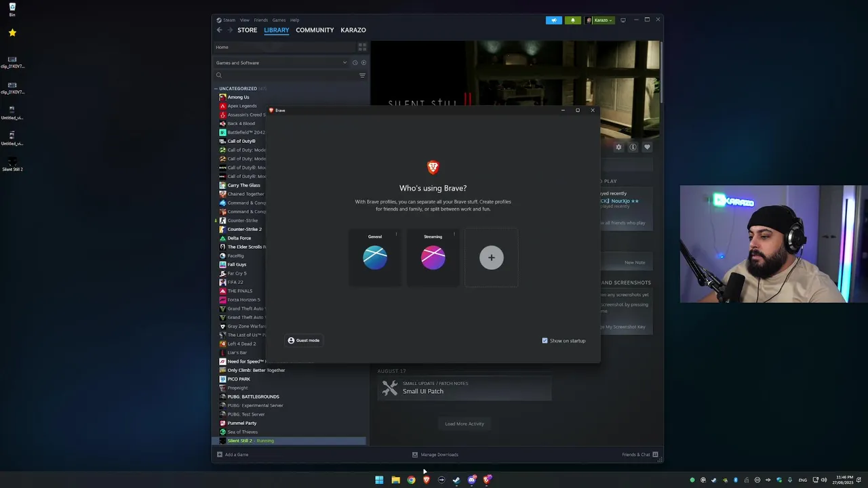Open Friends & Chat panel
This screenshot has height=488, width=868.
639,454
